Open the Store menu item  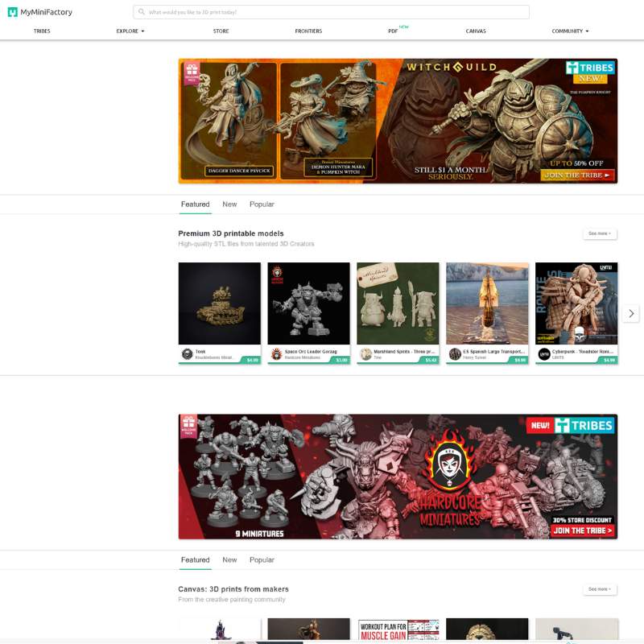221,31
